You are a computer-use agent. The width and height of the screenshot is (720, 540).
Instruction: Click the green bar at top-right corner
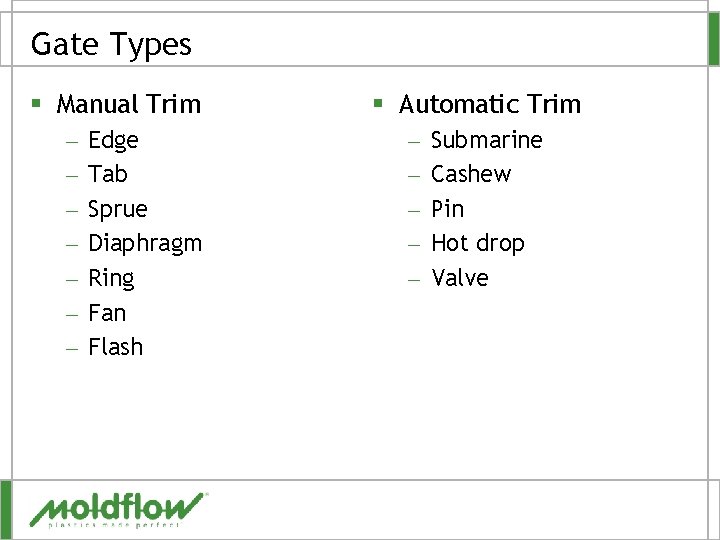(x=714, y=39)
